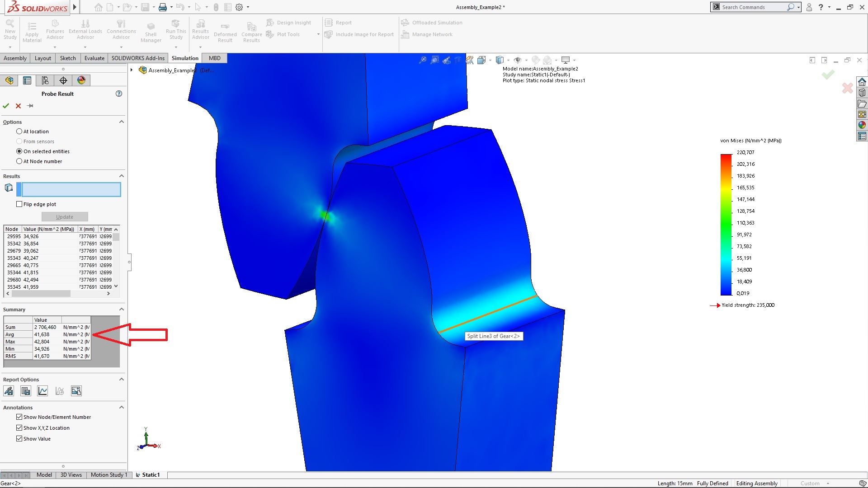The height and width of the screenshot is (488, 868).
Task: Select 'At location' probe option
Action: (19, 131)
